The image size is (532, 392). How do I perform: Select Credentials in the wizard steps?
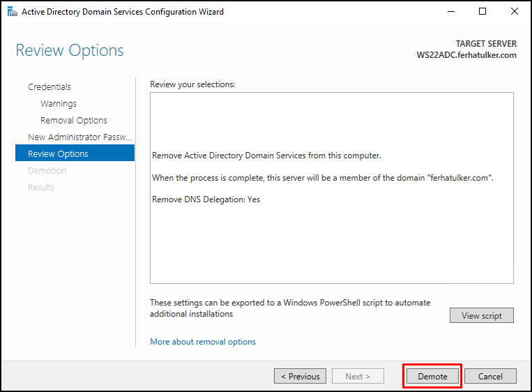(x=50, y=87)
